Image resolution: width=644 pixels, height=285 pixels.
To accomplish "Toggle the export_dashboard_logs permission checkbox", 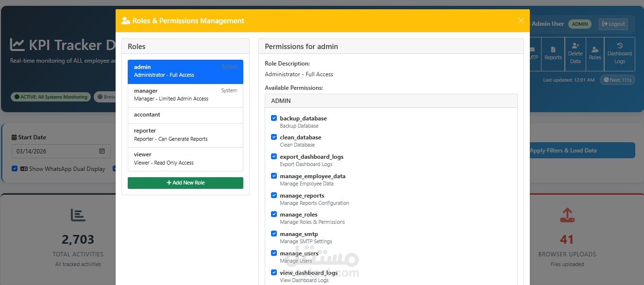I will coord(274,156).
